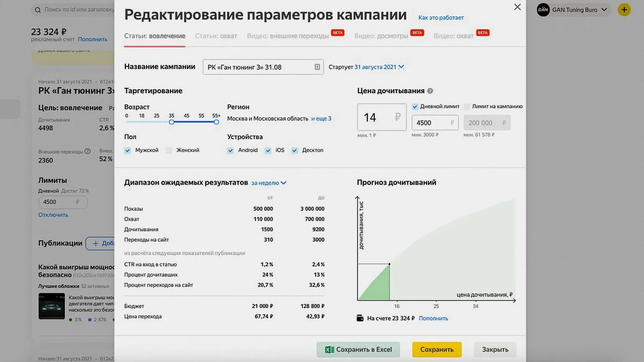The width and height of the screenshot is (644, 362).
Task: Click the GAN account logo avatar
Action: click(543, 10)
